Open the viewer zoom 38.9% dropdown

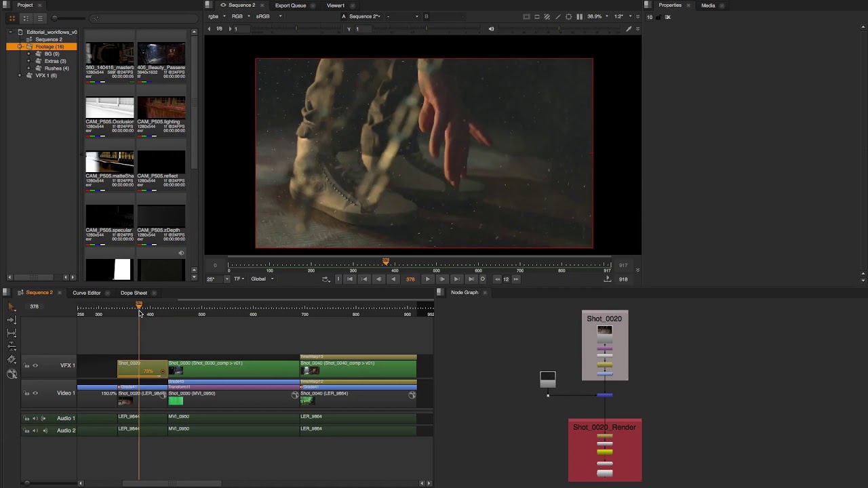coord(597,16)
